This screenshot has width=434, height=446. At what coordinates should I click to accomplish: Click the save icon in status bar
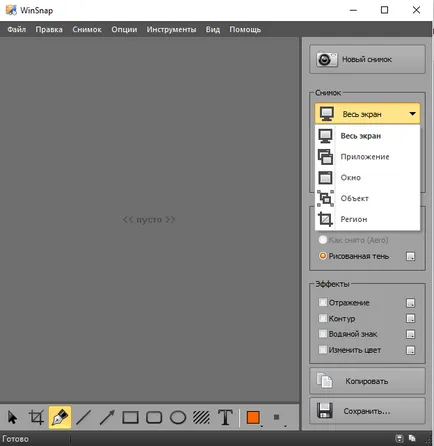click(399, 438)
